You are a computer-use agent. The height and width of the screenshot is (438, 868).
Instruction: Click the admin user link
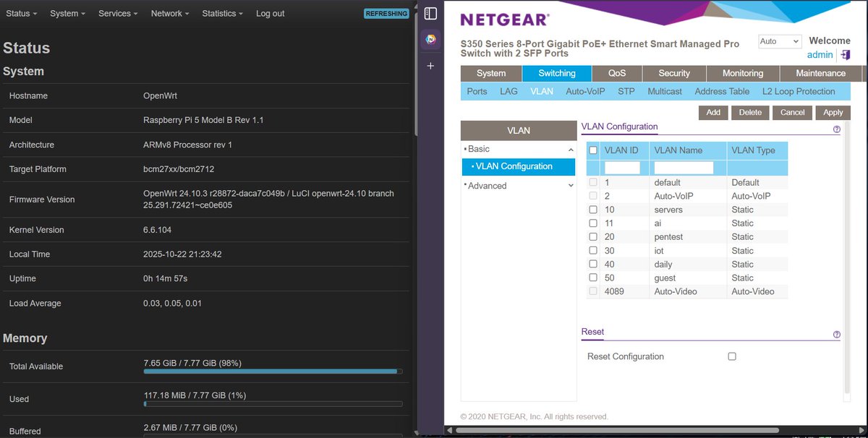(x=820, y=55)
